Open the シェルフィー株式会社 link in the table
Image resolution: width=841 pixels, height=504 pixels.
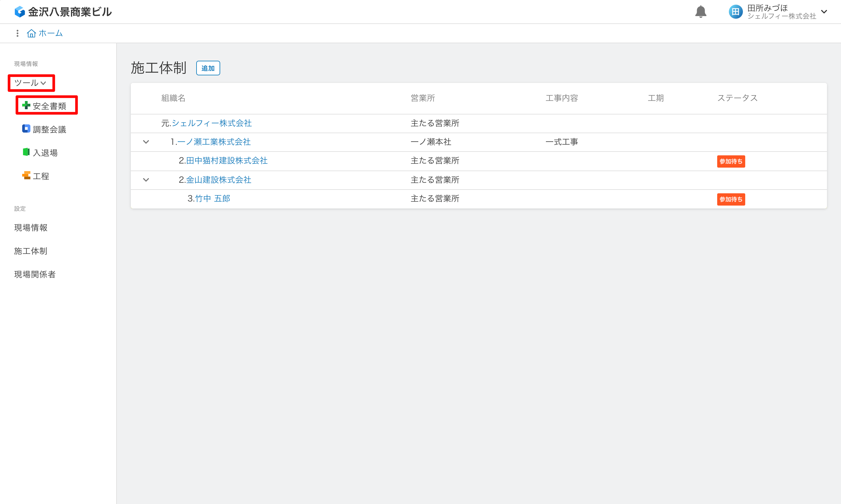(212, 123)
